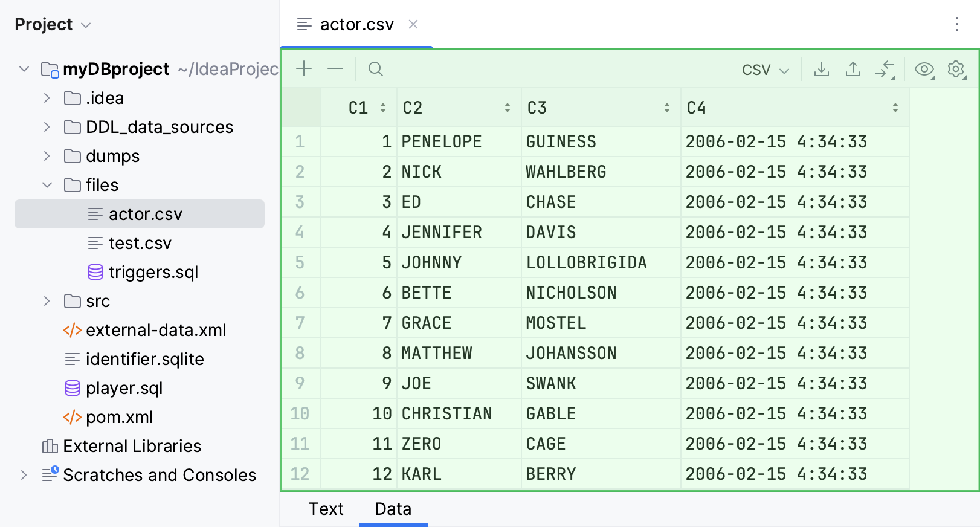Viewport: 980px width, 527px height.
Task: Click the import data upload icon
Action: 853,70
